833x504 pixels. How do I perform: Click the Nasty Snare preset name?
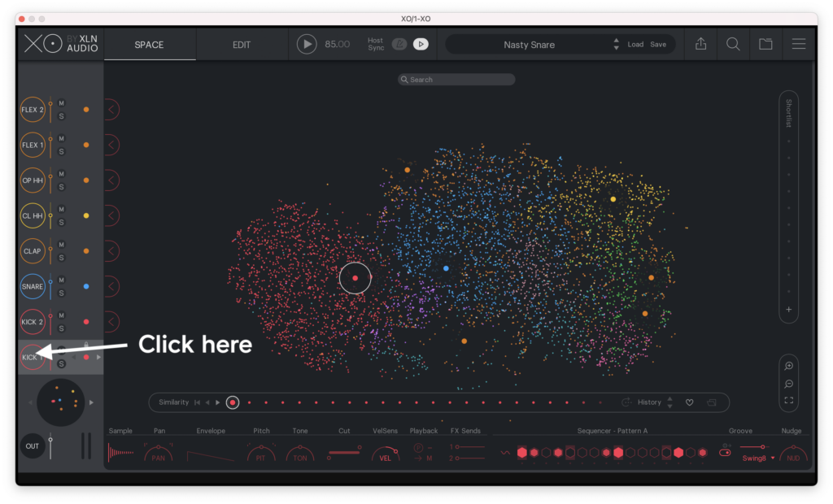pos(529,45)
